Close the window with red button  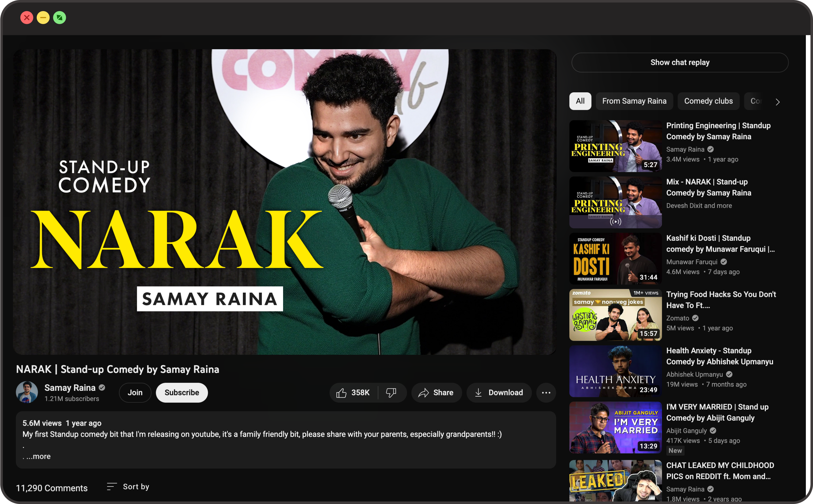pyautogui.click(x=27, y=17)
